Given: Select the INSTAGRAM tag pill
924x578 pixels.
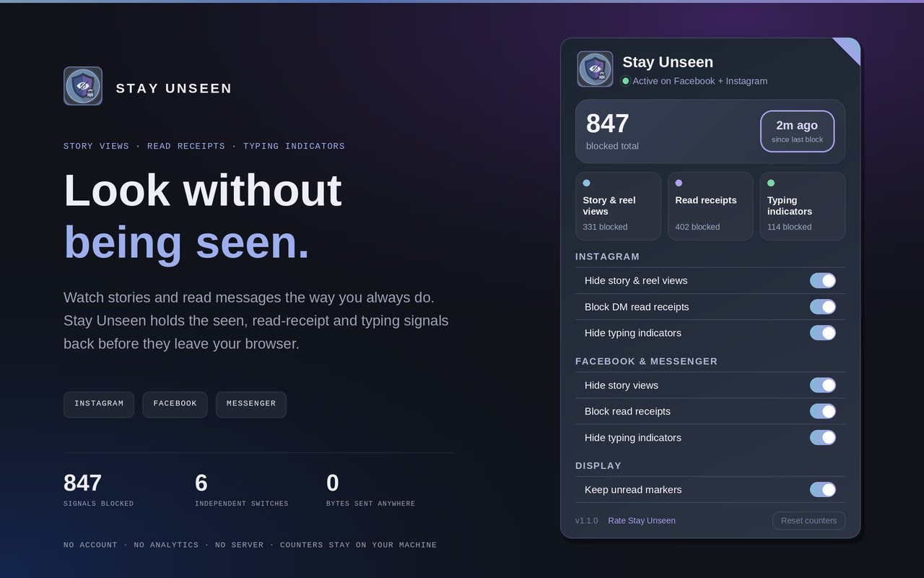Looking at the screenshot, I should (99, 405).
